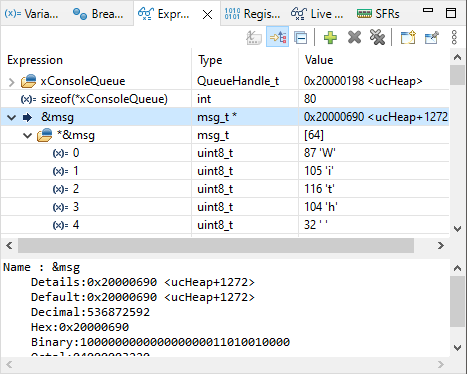Click the detail pane scrollbar down arrow
Image resolution: width=467 pixels, height=374 pixels.
[457, 348]
